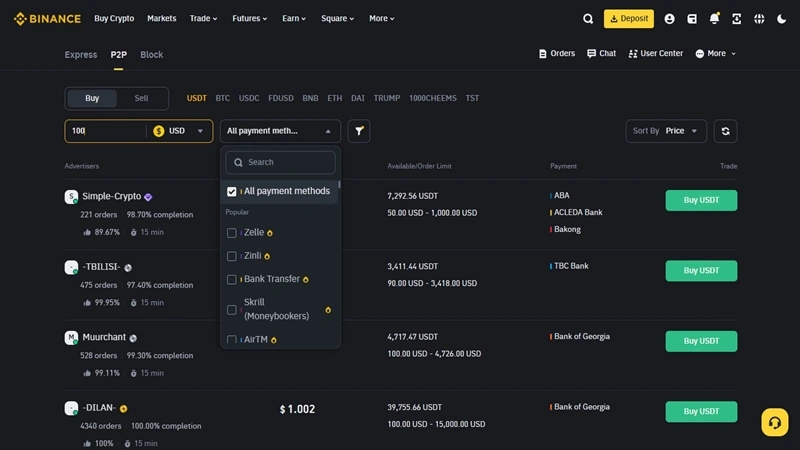
Task: Open the user profile icon
Action: coord(669,19)
